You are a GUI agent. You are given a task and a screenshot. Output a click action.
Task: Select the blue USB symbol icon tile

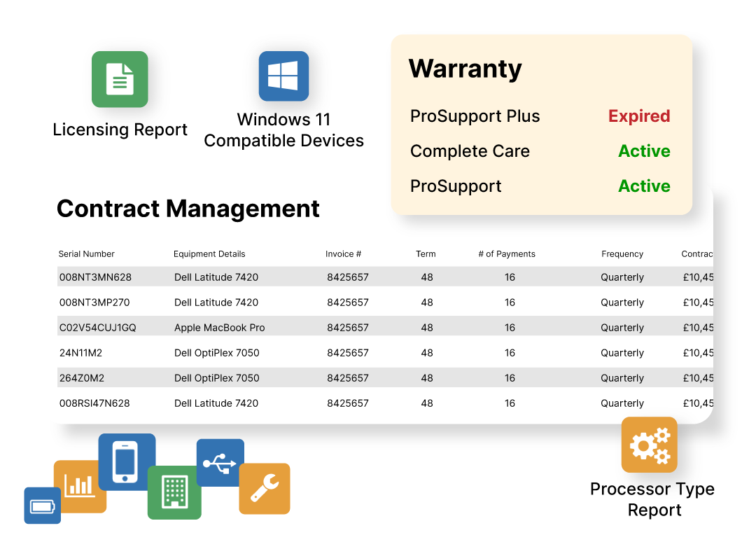(220, 463)
